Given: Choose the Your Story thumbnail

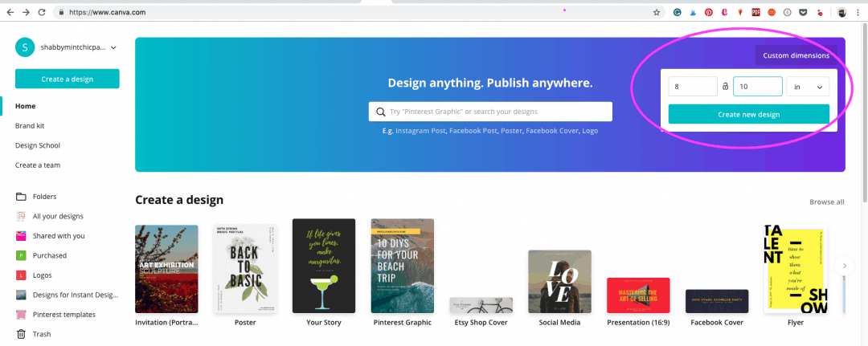Looking at the screenshot, I should pyautogui.click(x=324, y=266).
